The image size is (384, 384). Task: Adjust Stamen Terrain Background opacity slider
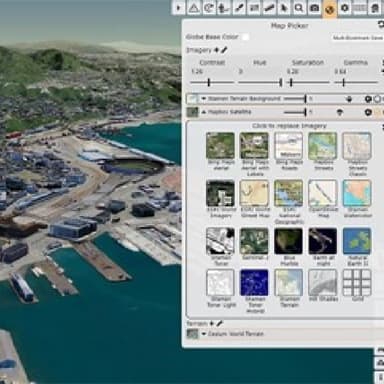(x=295, y=99)
